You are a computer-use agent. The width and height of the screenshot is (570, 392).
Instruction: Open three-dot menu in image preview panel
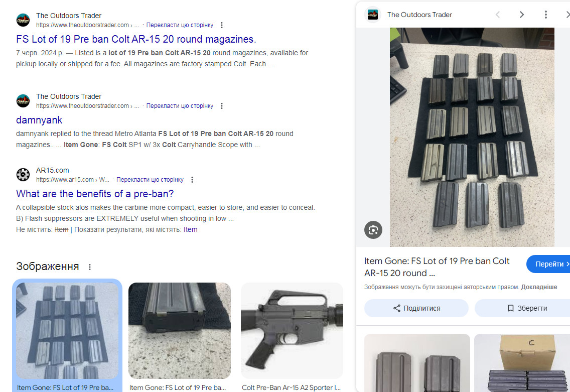coord(545,15)
